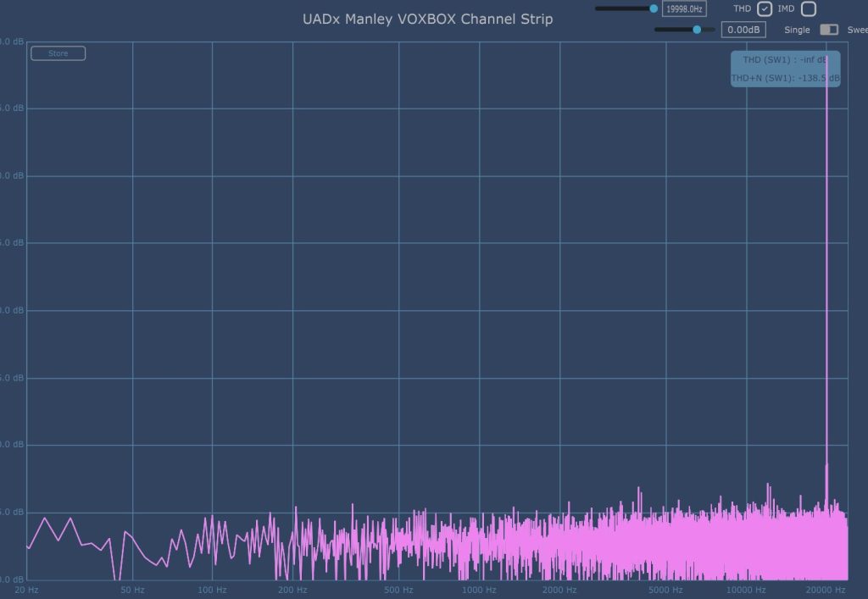Click the 1000 Hz axis label
Image resolution: width=868 pixels, height=599 pixels.
coord(479,590)
